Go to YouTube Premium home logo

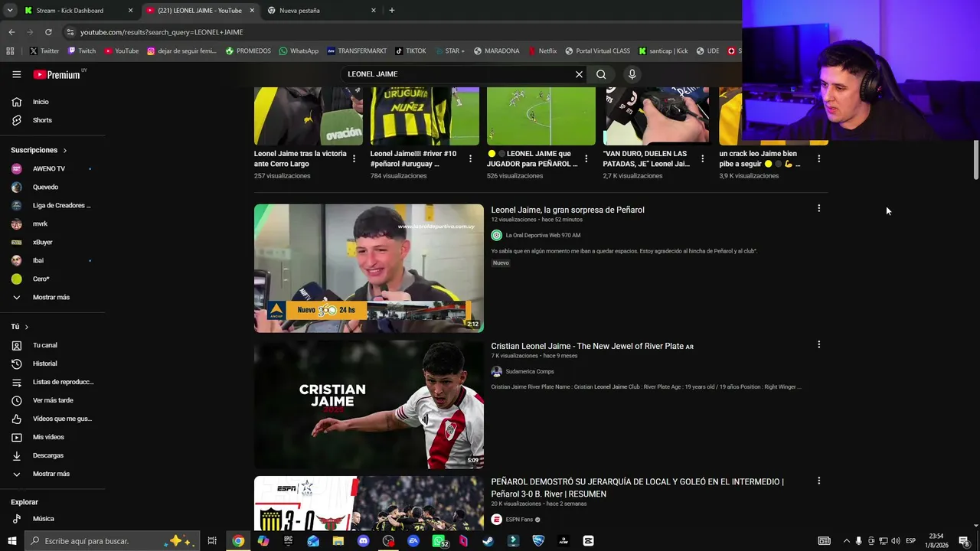(x=57, y=74)
